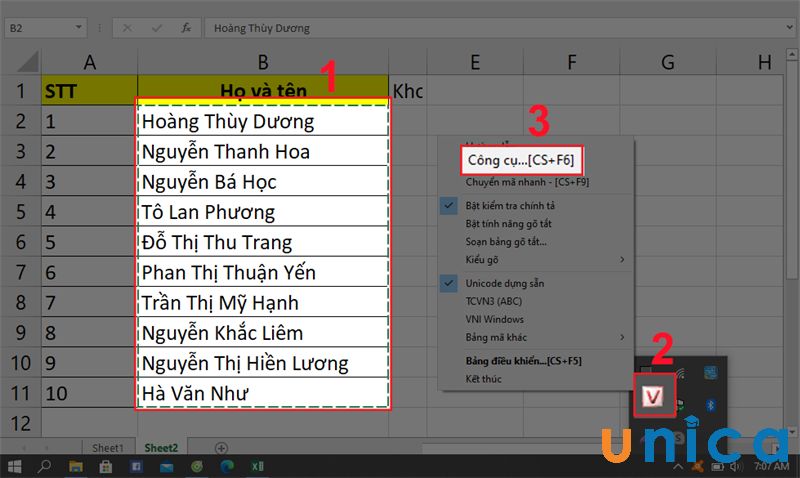Choose 'Công cụ...[CS+F6]' menu item
This screenshot has height=478, width=800.
coord(521,160)
